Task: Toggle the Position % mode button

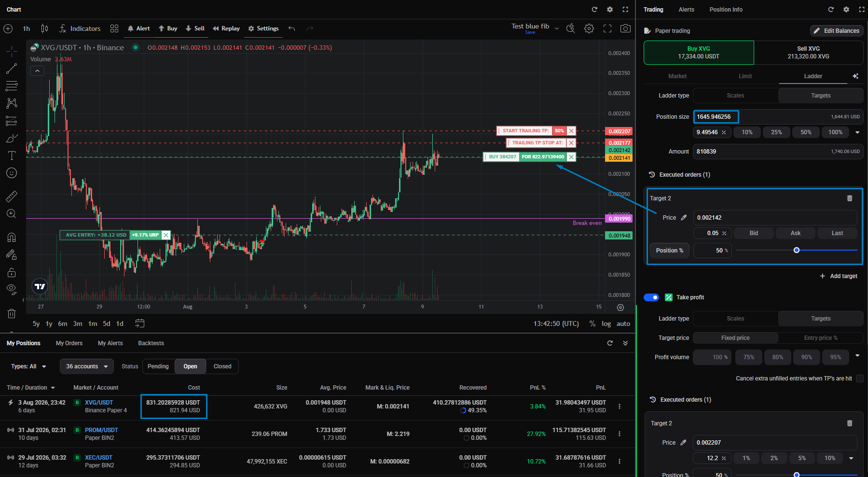Action: tap(670, 251)
